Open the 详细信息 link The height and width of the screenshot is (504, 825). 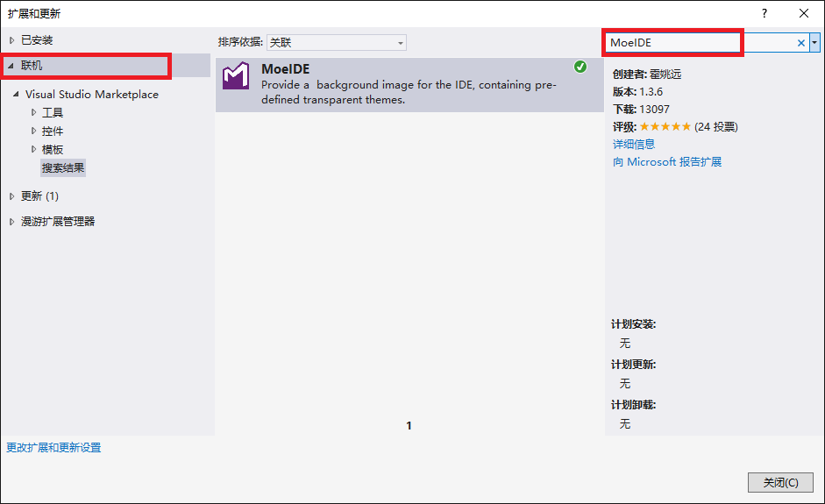(x=634, y=144)
